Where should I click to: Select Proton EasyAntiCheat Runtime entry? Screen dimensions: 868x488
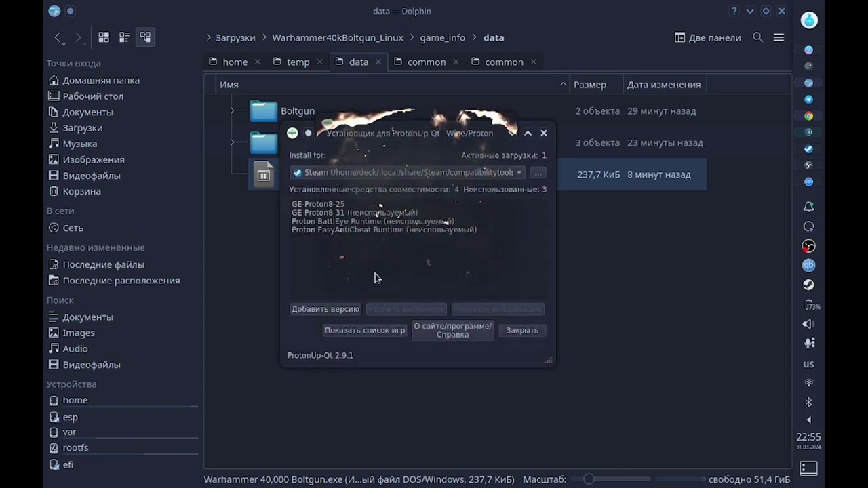384,230
